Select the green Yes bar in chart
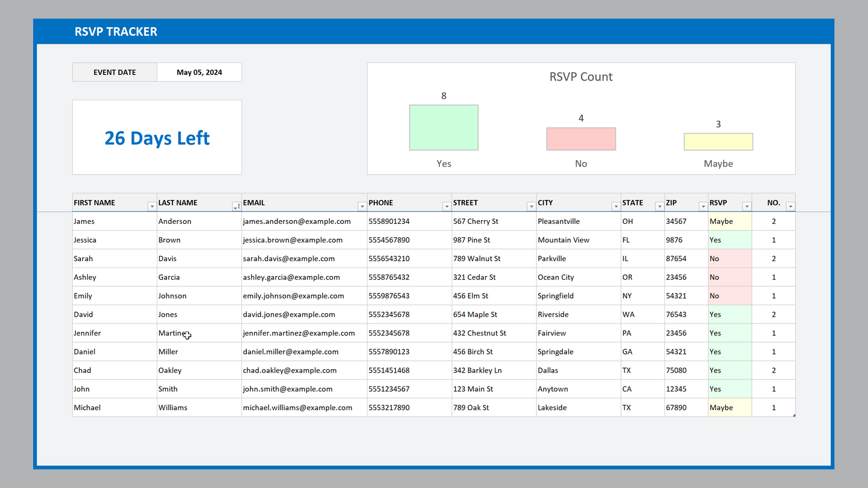 443,128
